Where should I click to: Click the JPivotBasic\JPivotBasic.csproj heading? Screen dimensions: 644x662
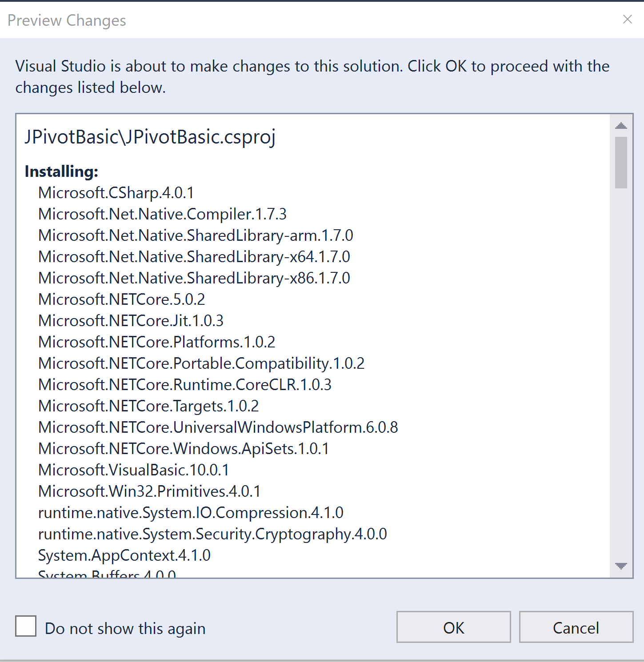click(150, 137)
